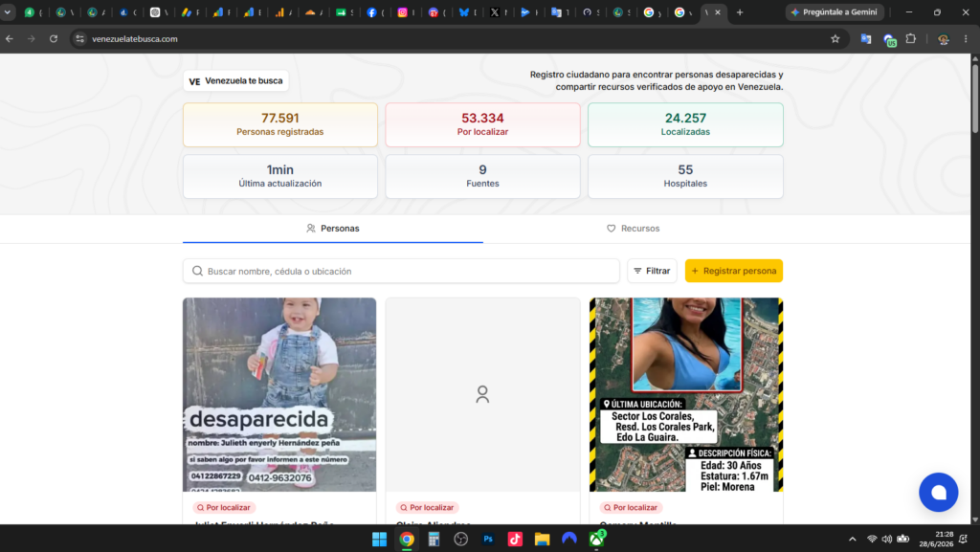Click the scrollbar down arrow
Viewport: 980px width, 552px height.
coord(975,519)
